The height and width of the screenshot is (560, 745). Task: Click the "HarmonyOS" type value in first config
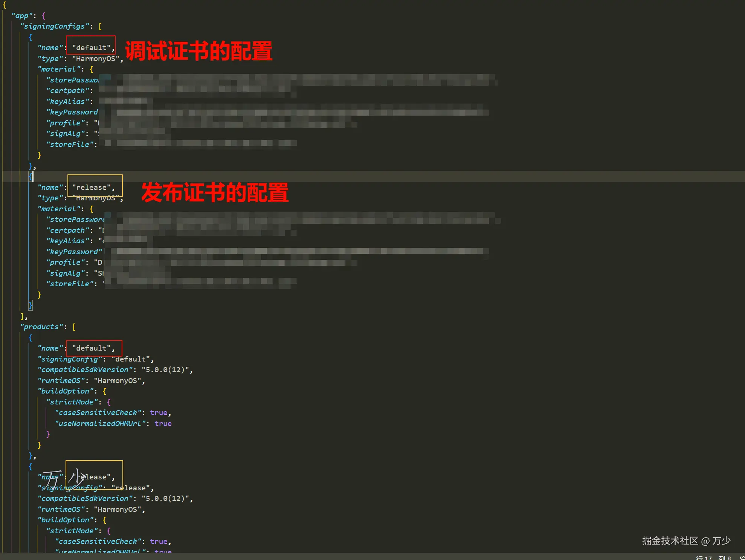point(96,58)
